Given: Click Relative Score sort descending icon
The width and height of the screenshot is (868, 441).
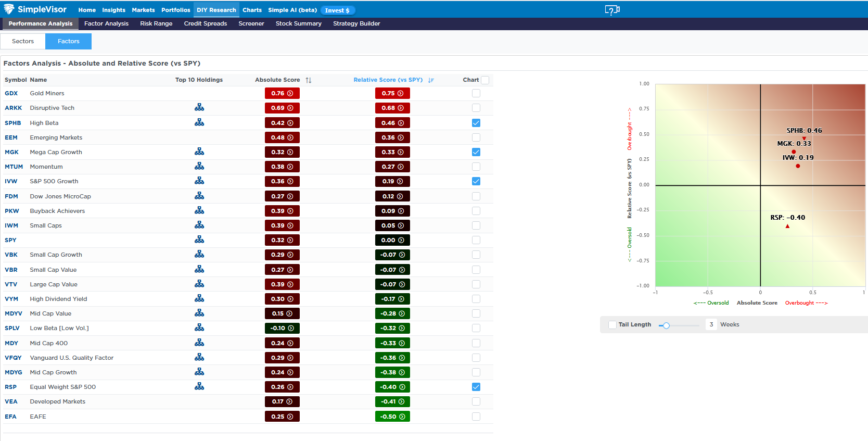Looking at the screenshot, I should (x=431, y=80).
